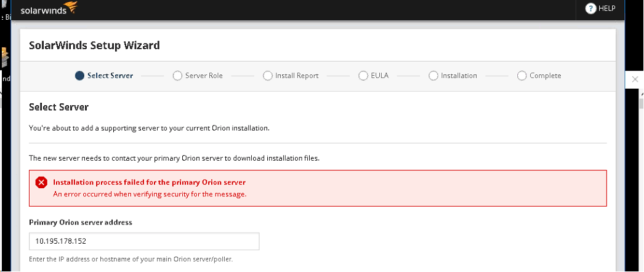Click the partially hidden desktop icon at left edge
Image resolution: width=644 pixels, height=272 pixels.
click(x=5, y=58)
